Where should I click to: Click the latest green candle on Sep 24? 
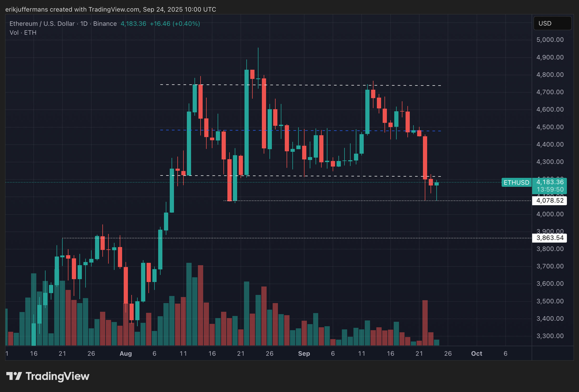pyautogui.click(x=437, y=184)
